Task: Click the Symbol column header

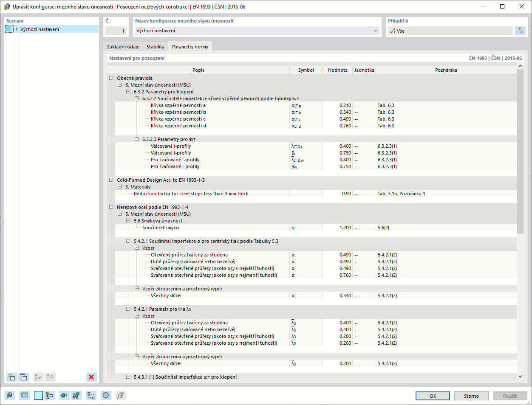Action: click(306, 70)
